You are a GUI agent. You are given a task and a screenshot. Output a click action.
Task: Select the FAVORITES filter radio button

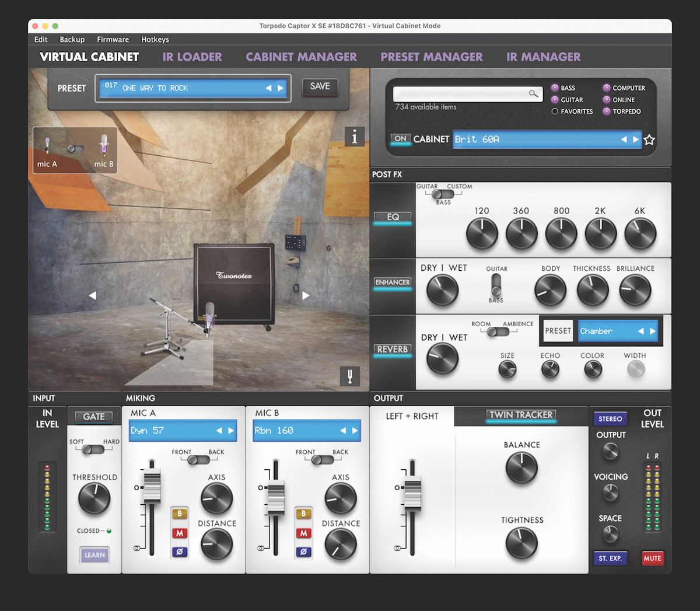554,111
